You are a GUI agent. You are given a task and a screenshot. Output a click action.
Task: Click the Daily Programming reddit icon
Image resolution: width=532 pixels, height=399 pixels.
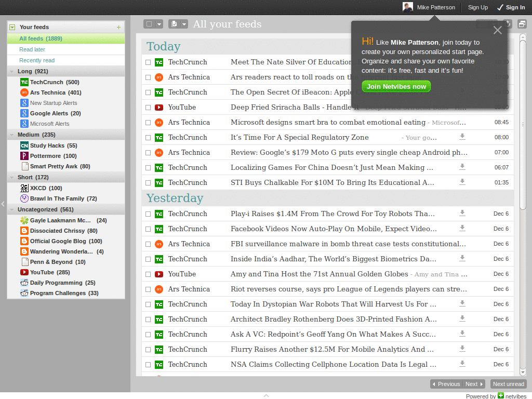coord(24,283)
